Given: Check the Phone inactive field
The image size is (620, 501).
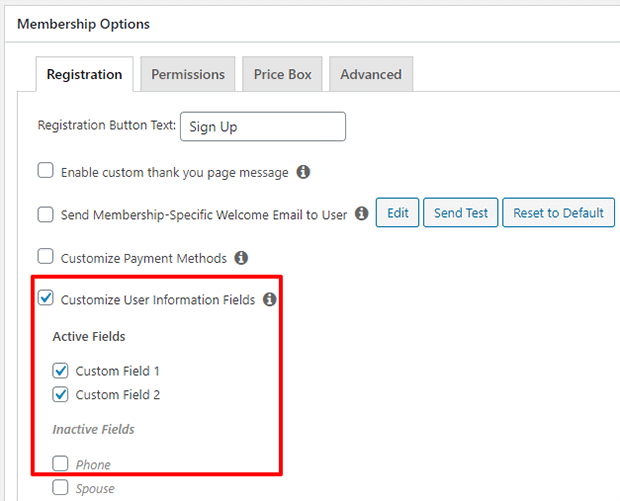Looking at the screenshot, I should 60,463.
